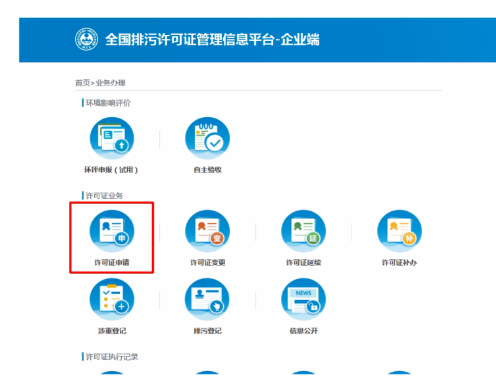
Task: Click the 信息公开 text label
Action: click(303, 331)
